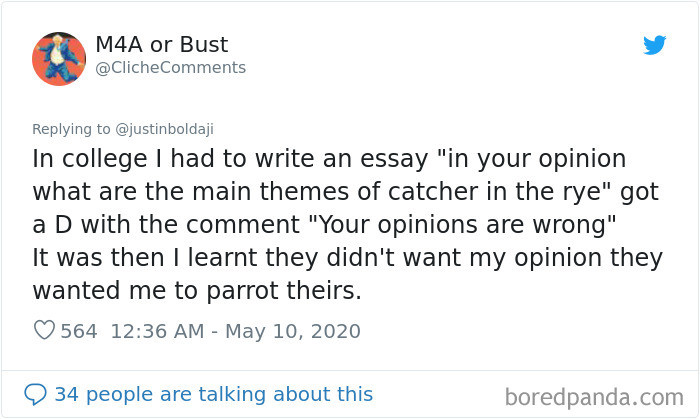The width and height of the screenshot is (700, 419).
Task: Click the display name M4A or Bust
Action: pos(161,45)
